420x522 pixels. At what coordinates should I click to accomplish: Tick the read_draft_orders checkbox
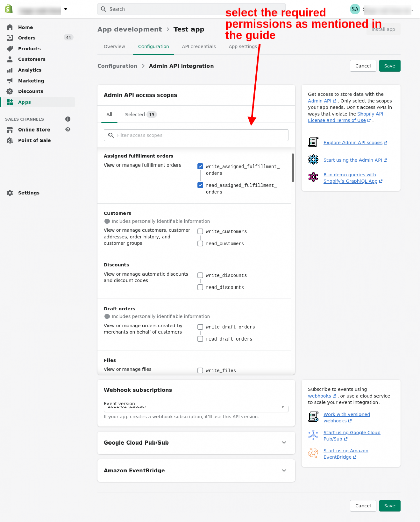(x=200, y=339)
